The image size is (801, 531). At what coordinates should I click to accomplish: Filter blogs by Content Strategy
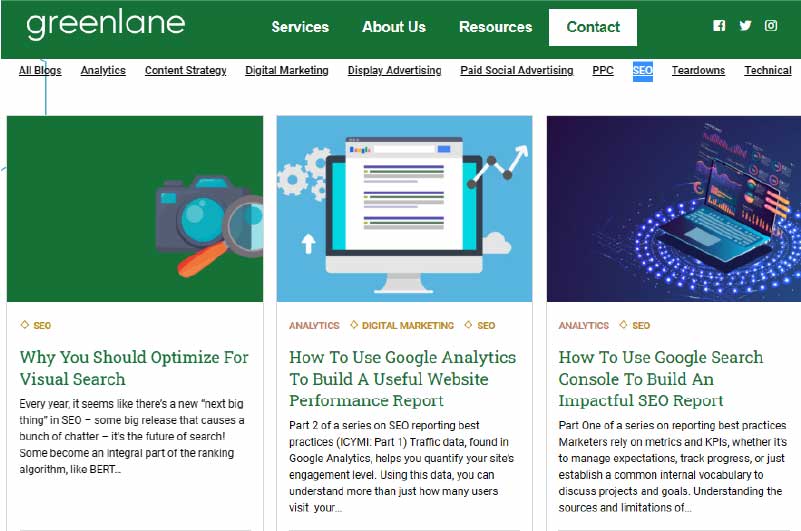[185, 71]
